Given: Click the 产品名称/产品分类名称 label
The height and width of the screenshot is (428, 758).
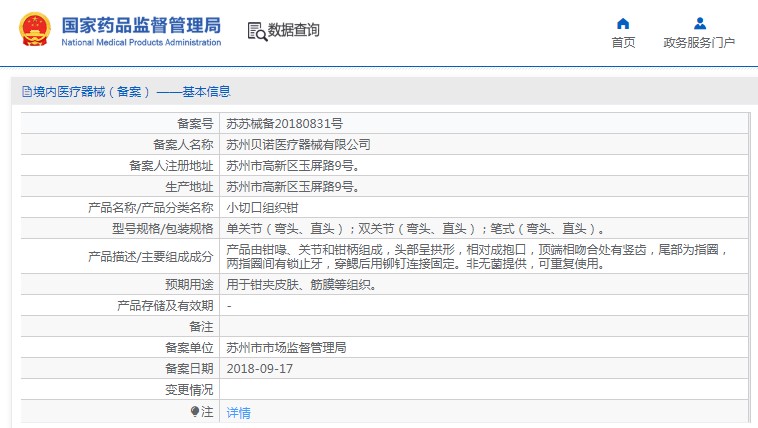Looking at the screenshot, I should (150, 208).
